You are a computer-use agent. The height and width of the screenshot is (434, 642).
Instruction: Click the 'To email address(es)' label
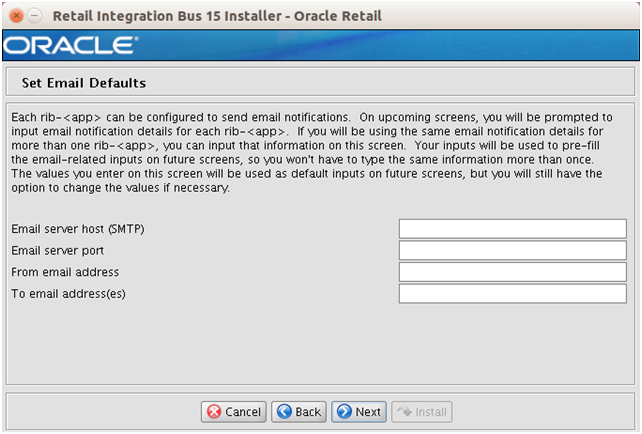[x=68, y=294]
